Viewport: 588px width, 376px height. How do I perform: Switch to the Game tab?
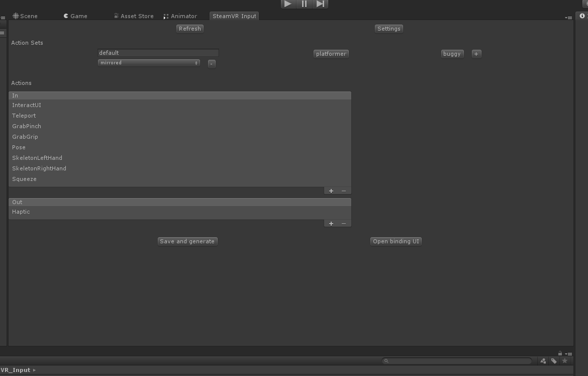(75, 16)
